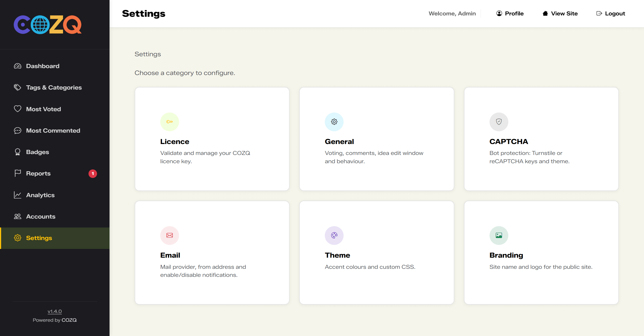Navigate to Most Commented page
The image size is (644, 336).
point(53,131)
